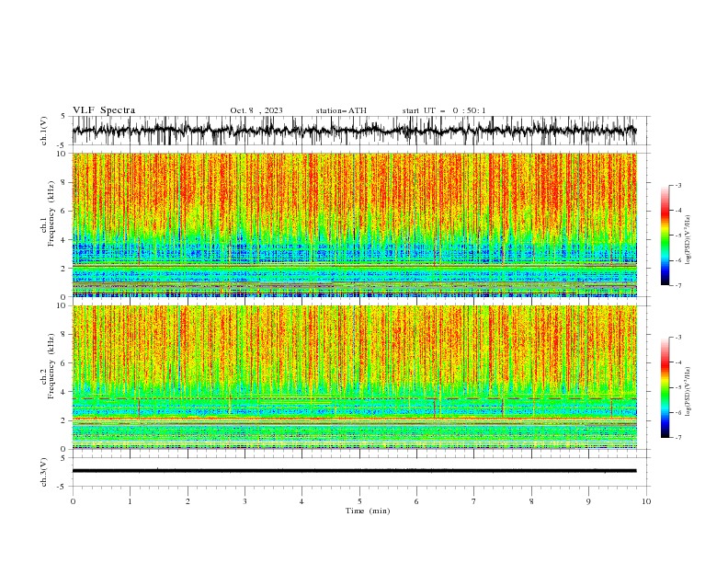This screenshot has width=728, height=563.
Task: Click the "ch.3(V)" axis label
Action: click(44, 472)
